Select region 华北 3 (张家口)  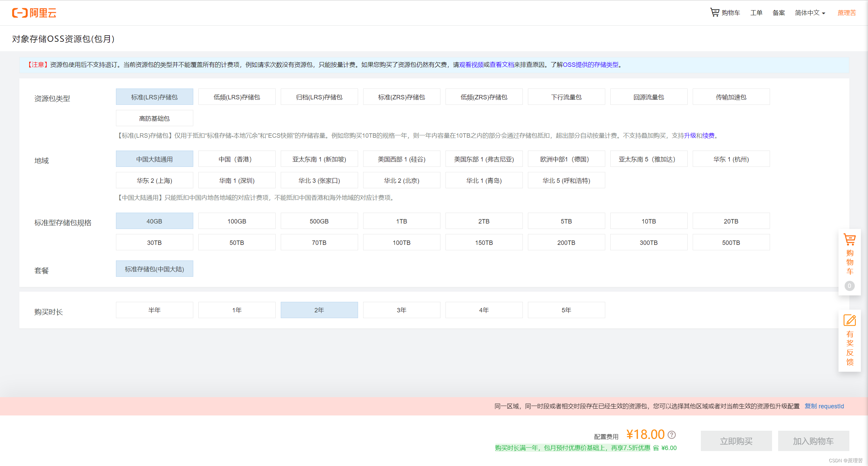pyautogui.click(x=319, y=180)
